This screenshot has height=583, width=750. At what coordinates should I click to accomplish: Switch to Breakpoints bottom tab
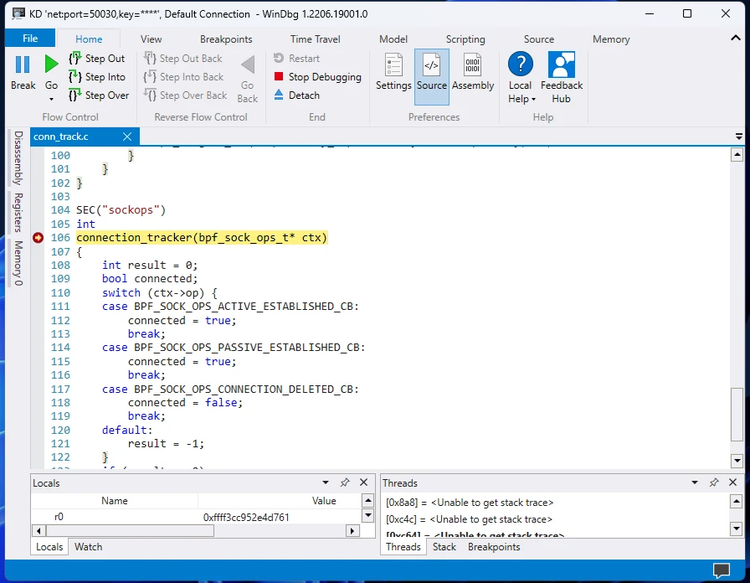pyautogui.click(x=494, y=547)
